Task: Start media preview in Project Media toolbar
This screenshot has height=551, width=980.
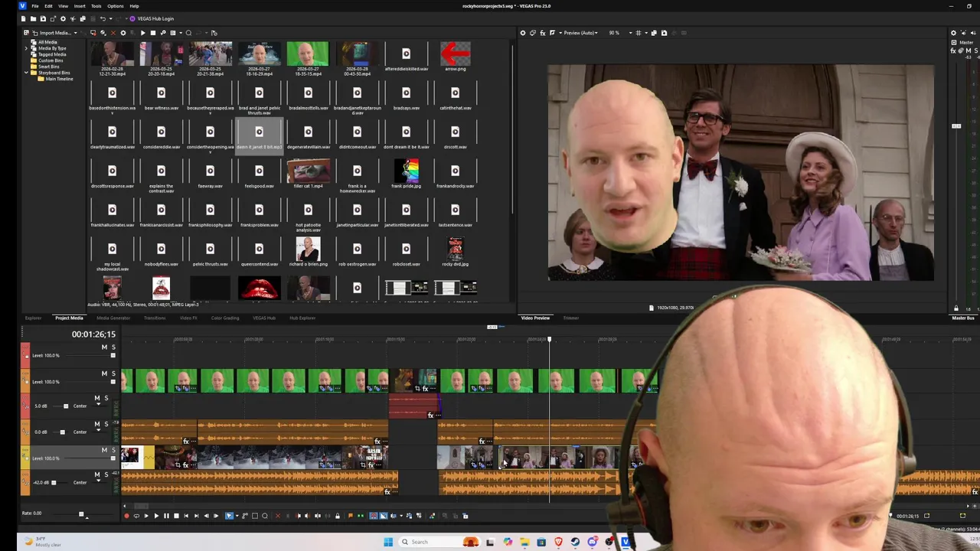Action: 143,33
